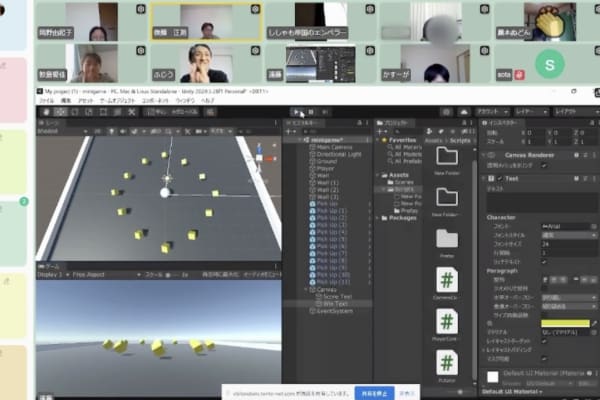
Task: Select the Hand tool in Unity toolbar
Action: coord(44,112)
